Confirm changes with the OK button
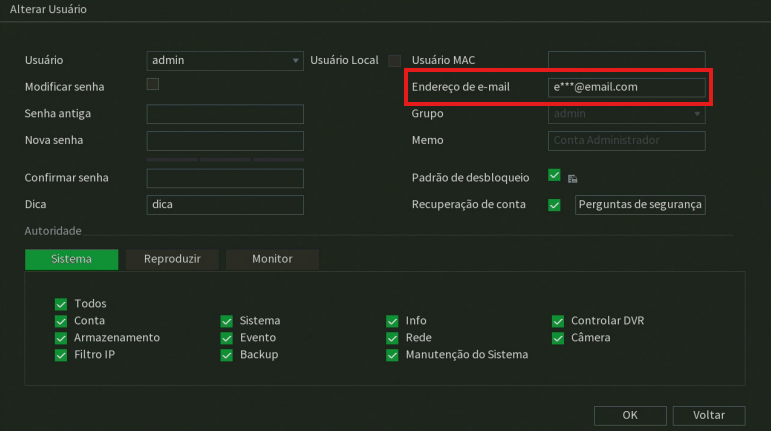The height and width of the screenshot is (431, 771). [630, 415]
